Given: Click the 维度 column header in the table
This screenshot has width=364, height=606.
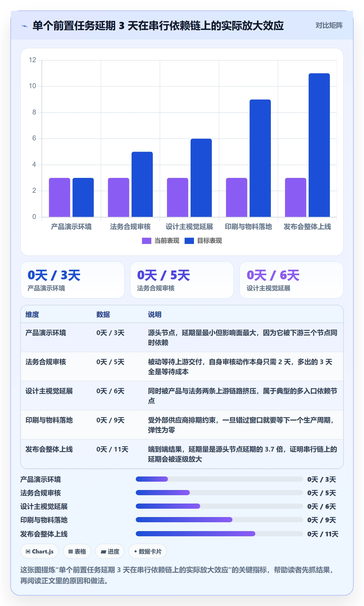Looking at the screenshot, I should [x=32, y=314].
